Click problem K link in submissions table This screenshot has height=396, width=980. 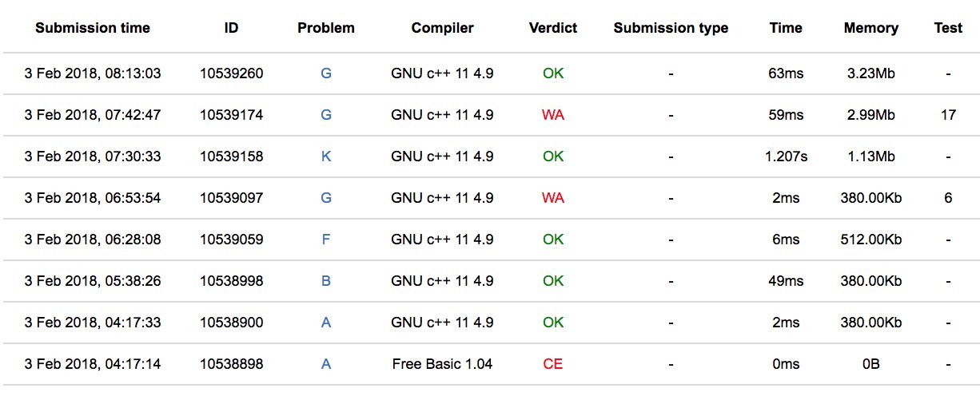click(x=326, y=156)
